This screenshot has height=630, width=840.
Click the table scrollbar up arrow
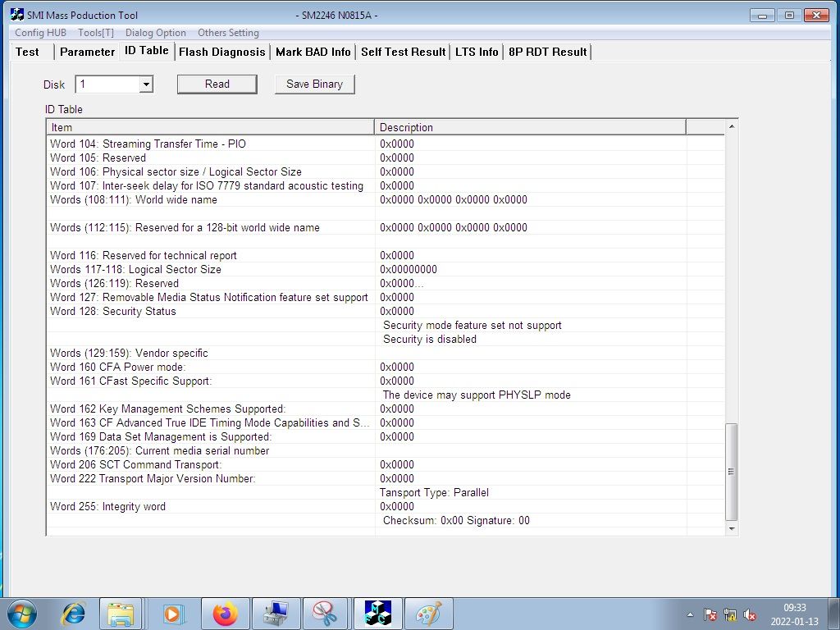731,126
